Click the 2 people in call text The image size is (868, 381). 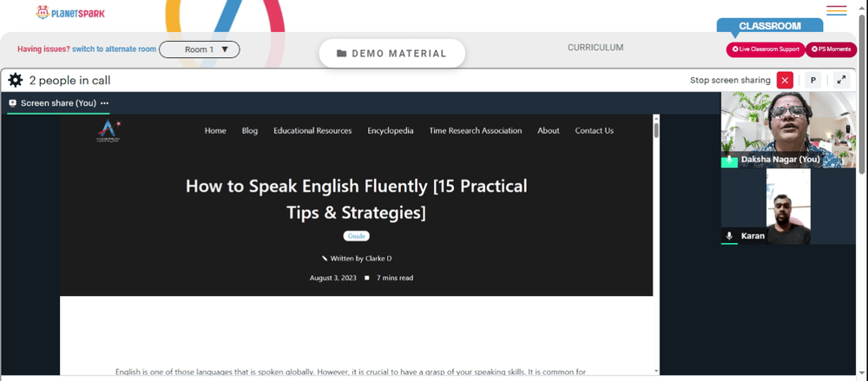click(69, 81)
